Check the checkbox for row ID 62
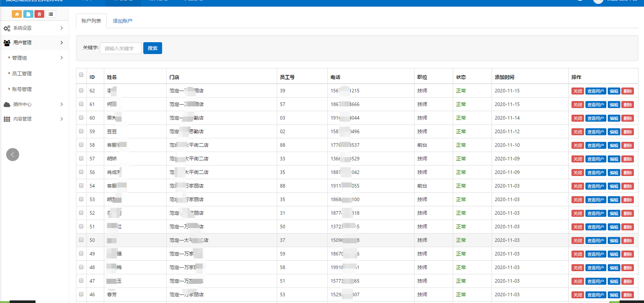The height and width of the screenshot is (303, 644). click(81, 91)
